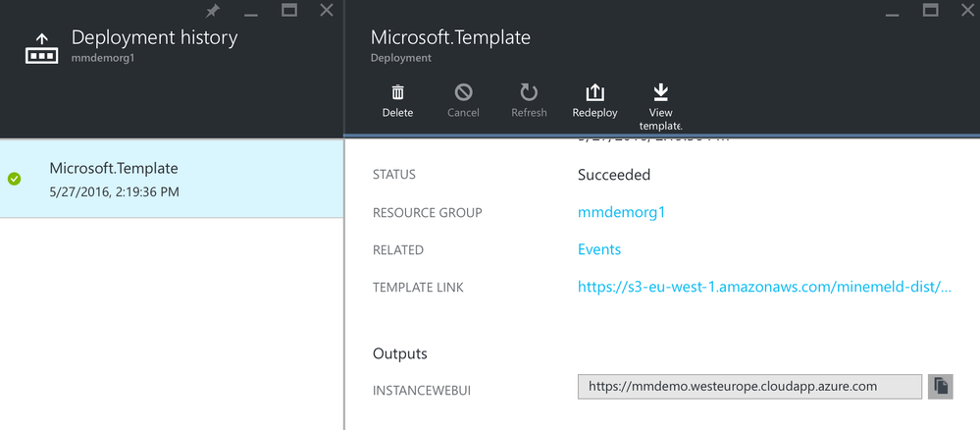The width and height of the screenshot is (980, 430).
Task: Click the Delete trash icon
Action: (x=397, y=92)
